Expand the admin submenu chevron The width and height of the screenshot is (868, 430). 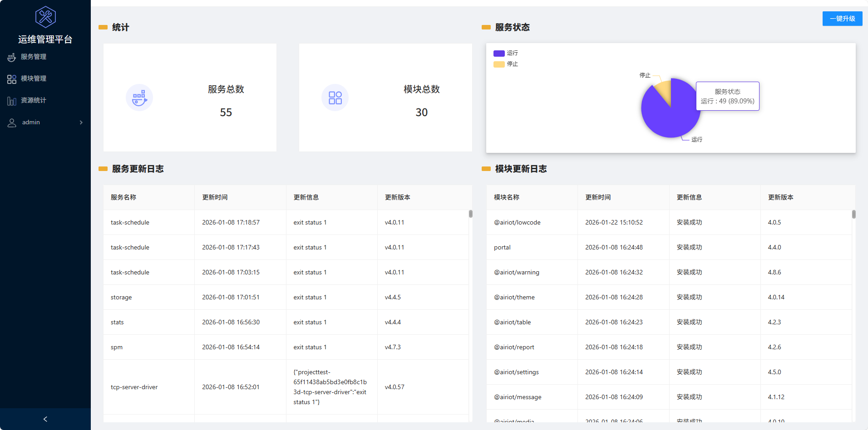[81, 122]
